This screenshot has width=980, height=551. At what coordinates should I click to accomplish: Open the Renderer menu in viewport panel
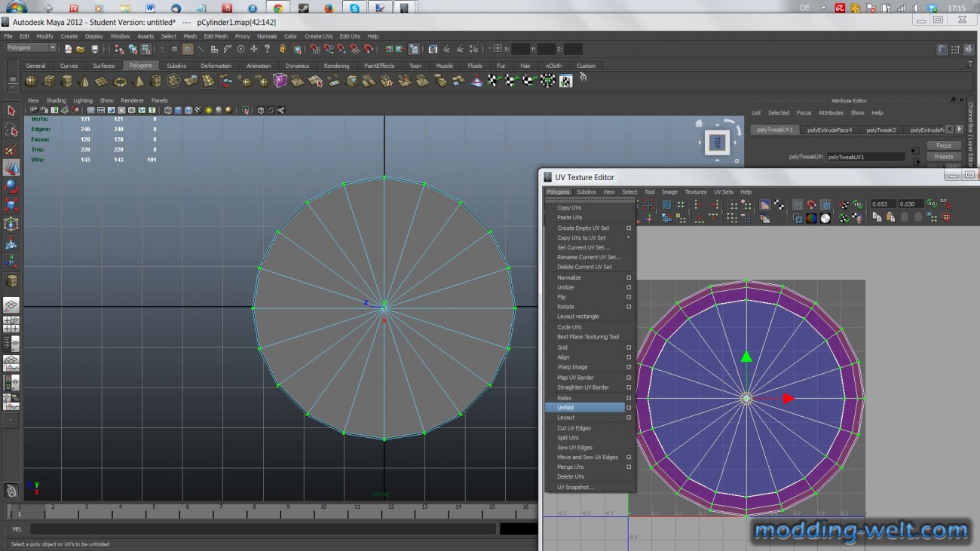point(132,100)
